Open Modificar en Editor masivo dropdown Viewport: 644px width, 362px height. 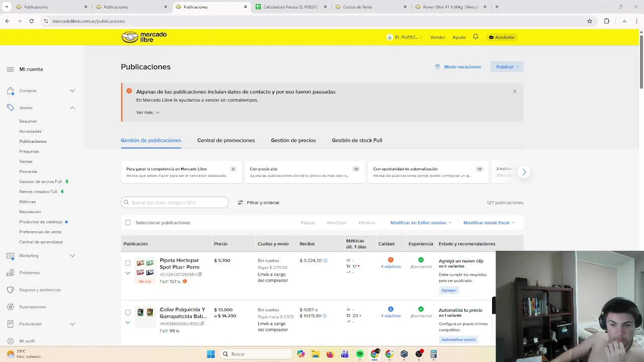pyautogui.click(x=421, y=223)
